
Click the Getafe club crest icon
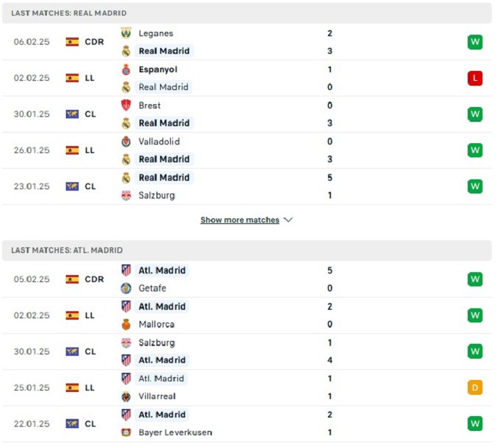click(126, 288)
